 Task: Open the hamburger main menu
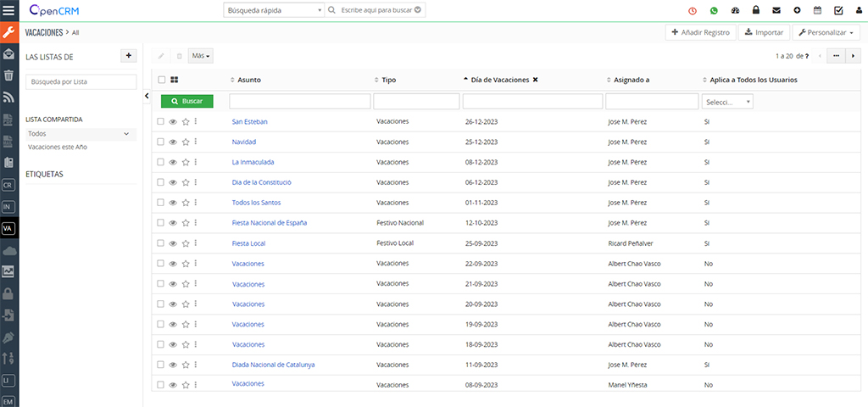coord(8,10)
